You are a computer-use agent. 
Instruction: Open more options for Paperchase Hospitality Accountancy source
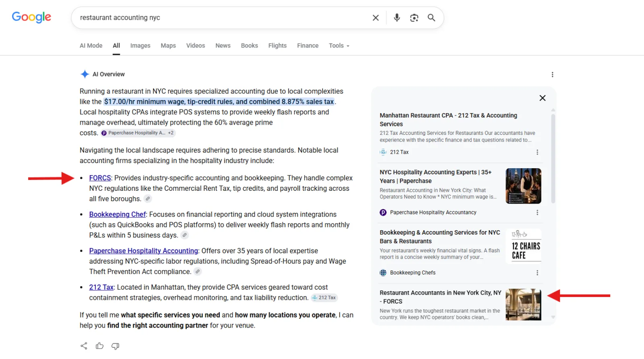coord(537,213)
